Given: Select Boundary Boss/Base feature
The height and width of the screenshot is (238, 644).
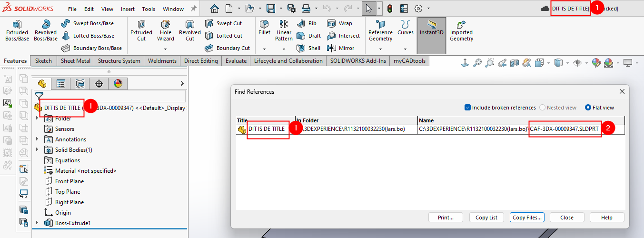Looking at the screenshot, I should pos(91,48).
